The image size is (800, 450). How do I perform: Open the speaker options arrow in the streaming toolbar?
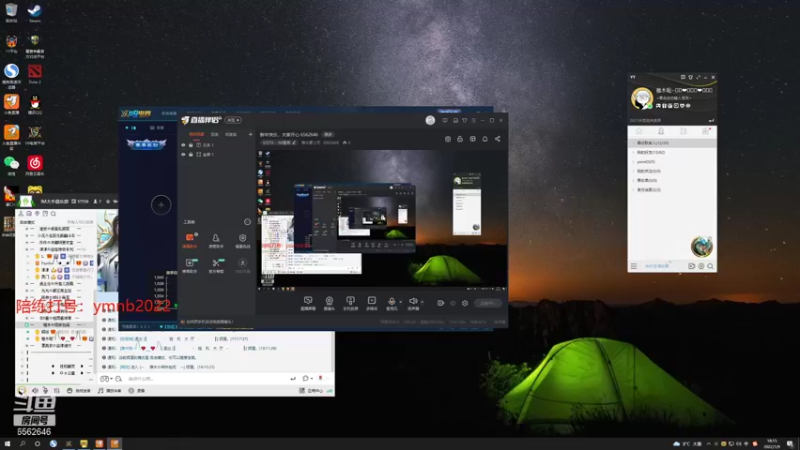[x=422, y=302]
